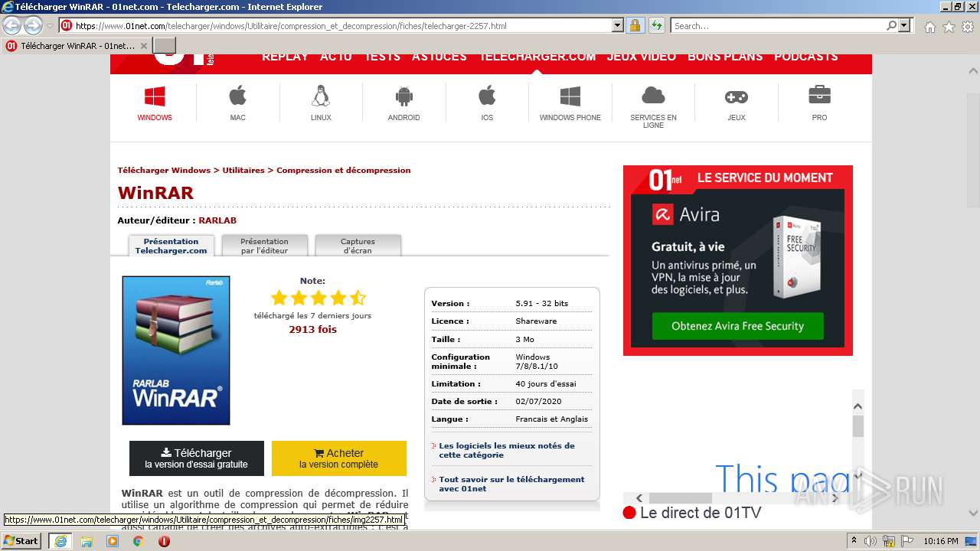Follow Télécharger Windows breadcrumb link
This screenshot has height=551, width=980.
pyautogui.click(x=164, y=170)
